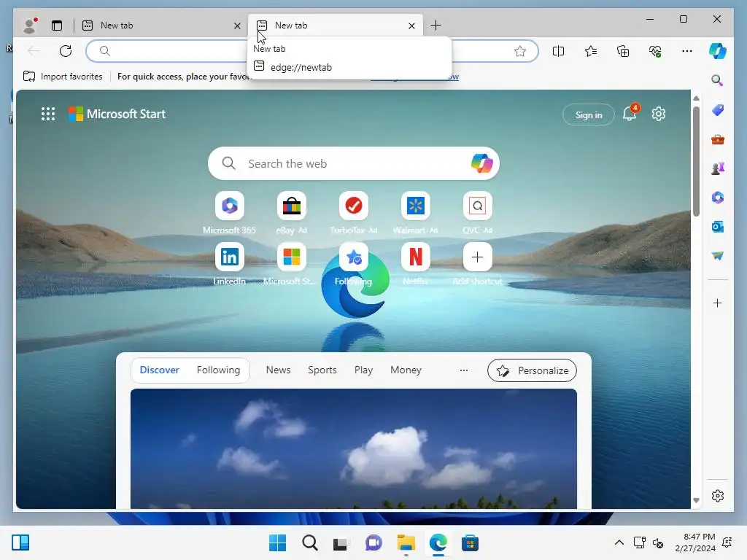
Task: Open Widgets button on taskbar
Action: 20,542
